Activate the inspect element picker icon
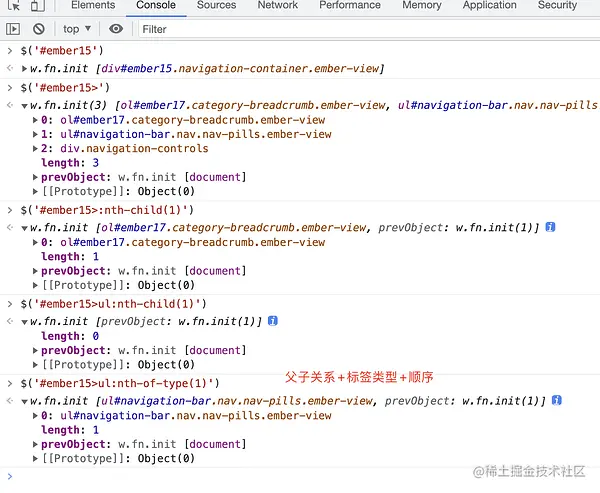The width and height of the screenshot is (600, 493). 14,6
